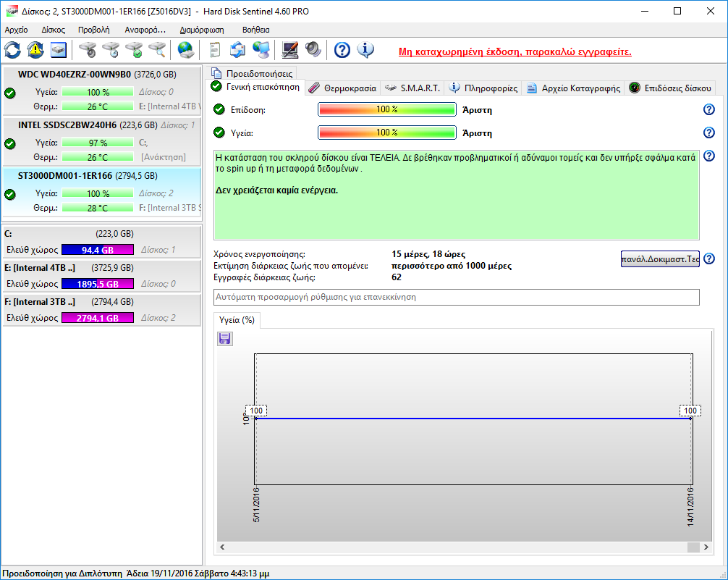Click the Επανάλ.Δοκιμαστ.Τεστ button
Viewport: 728px width, 580px height.
point(660,259)
